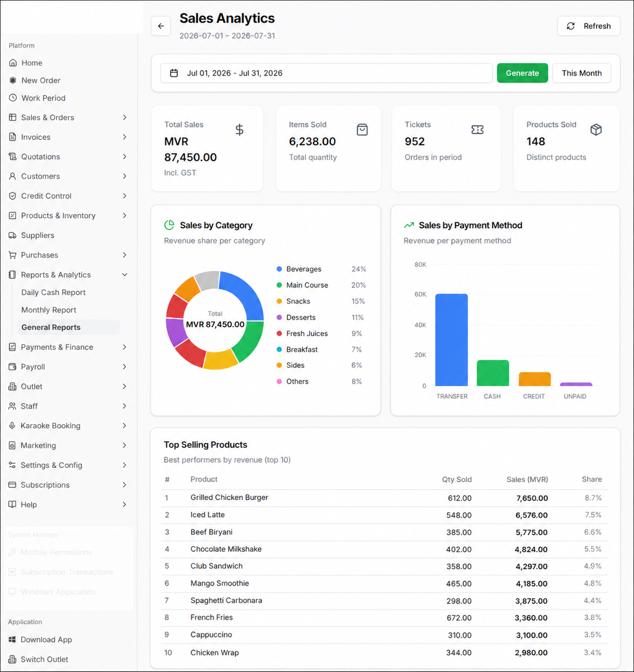Click the New Order icon in sidebar
This screenshot has height=672, width=634.
click(x=12, y=80)
